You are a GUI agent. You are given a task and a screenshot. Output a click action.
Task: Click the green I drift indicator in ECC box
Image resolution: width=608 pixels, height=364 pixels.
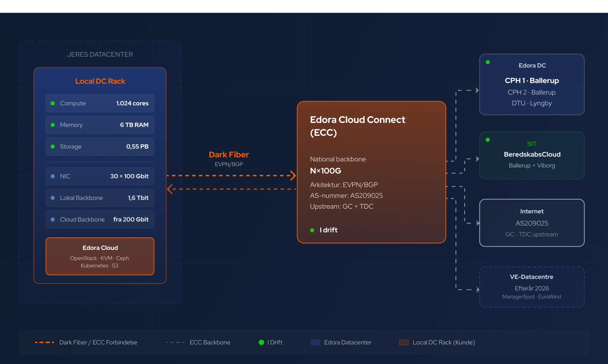[x=312, y=230]
